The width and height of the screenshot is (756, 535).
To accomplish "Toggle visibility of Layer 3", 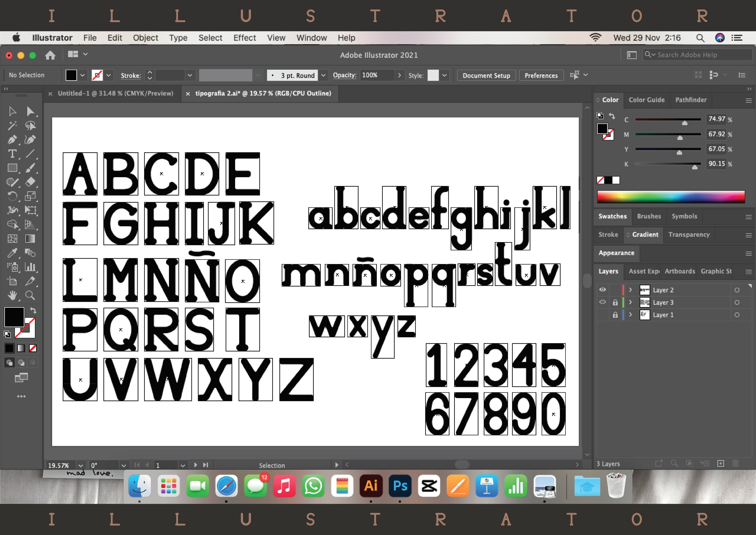I will pyautogui.click(x=603, y=302).
